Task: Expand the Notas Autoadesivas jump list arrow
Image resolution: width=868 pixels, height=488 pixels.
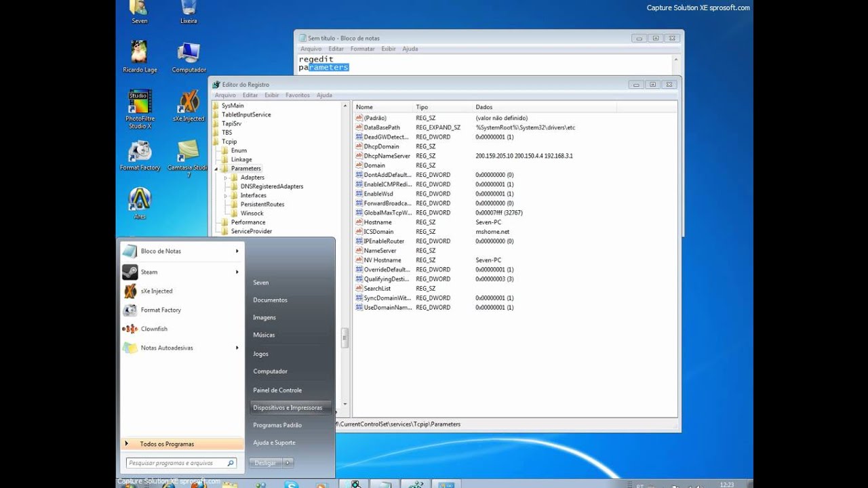Action: (237, 348)
